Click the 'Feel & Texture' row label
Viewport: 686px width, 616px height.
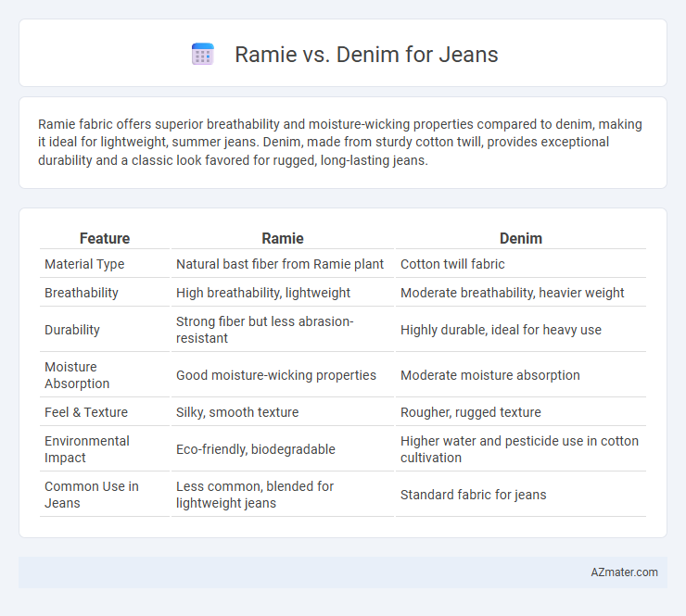point(86,412)
